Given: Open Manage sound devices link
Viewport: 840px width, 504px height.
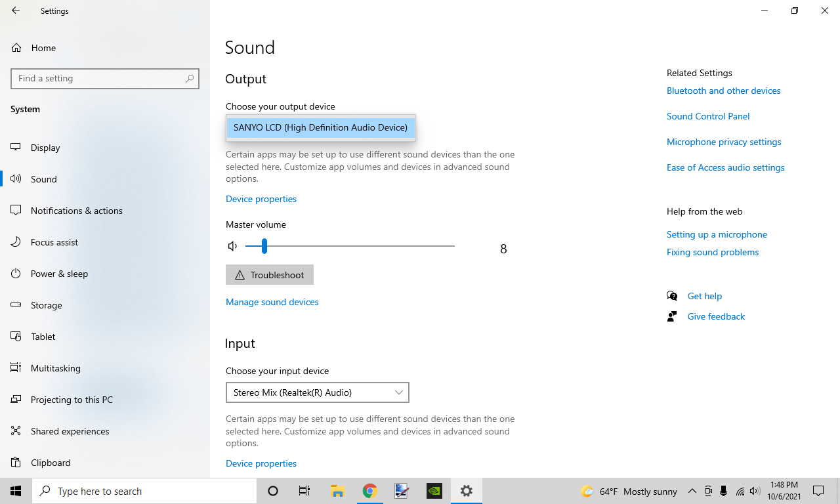Looking at the screenshot, I should pos(272,302).
